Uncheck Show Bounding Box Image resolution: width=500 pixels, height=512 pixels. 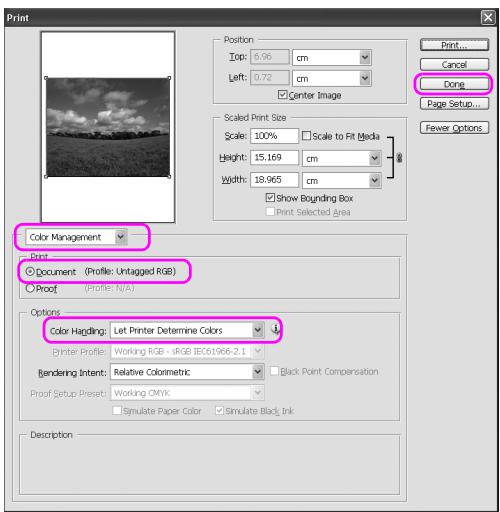coord(270,198)
